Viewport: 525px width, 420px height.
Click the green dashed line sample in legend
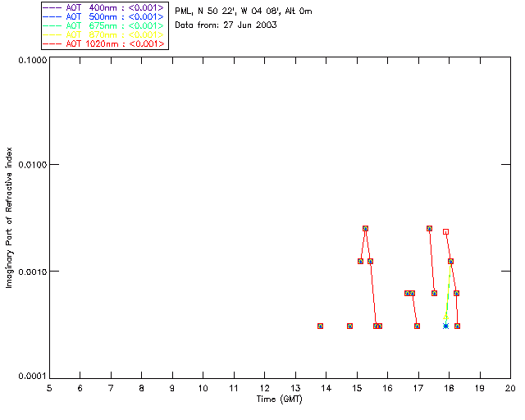[x=52, y=25]
